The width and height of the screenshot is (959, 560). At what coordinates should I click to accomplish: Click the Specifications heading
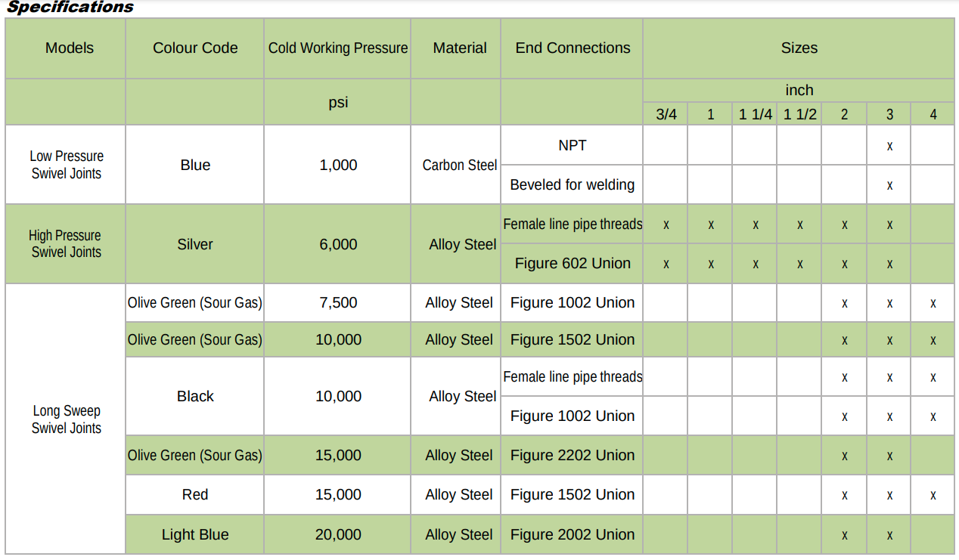click(70, 7)
